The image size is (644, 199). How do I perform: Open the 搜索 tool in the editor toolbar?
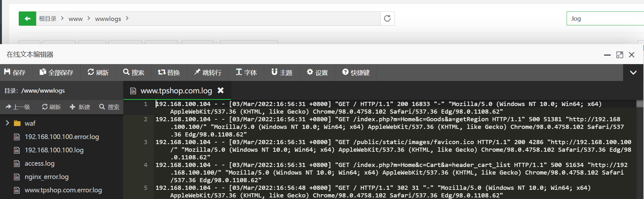point(133,73)
